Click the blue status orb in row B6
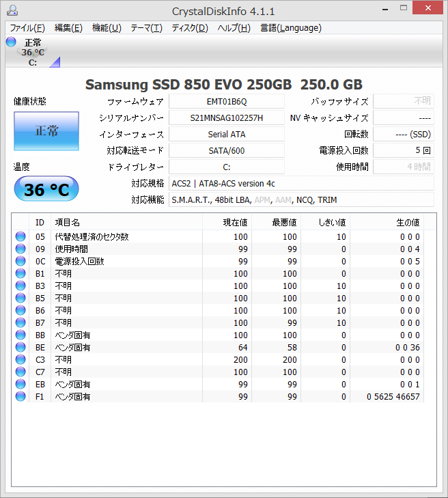This screenshot has height=498, width=448. click(20, 310)
